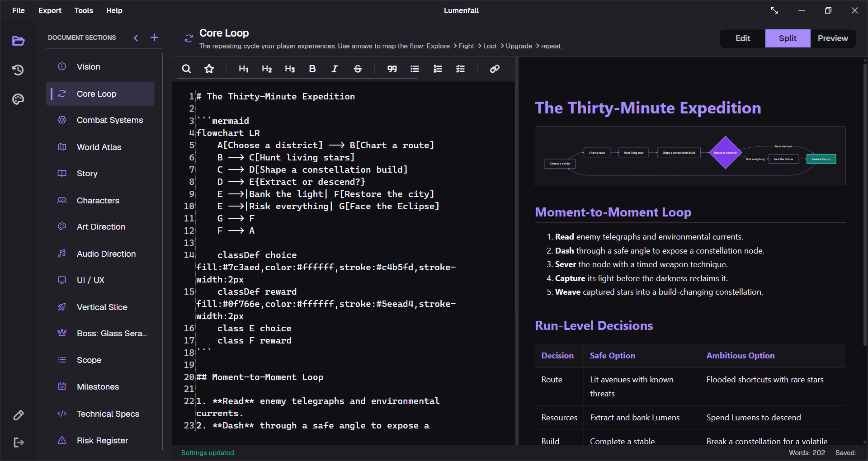
Task: Insert a numbered list
Action: coord(438,69)
